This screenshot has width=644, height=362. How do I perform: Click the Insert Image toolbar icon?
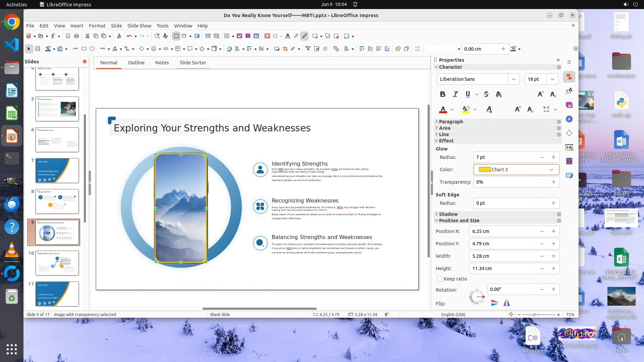239,36
